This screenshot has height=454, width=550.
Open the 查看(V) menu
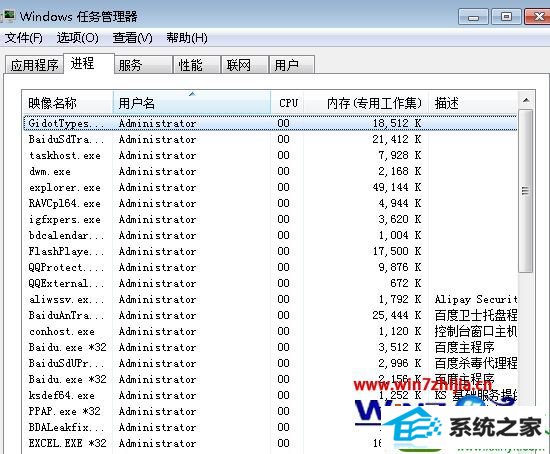coord(132,38)
